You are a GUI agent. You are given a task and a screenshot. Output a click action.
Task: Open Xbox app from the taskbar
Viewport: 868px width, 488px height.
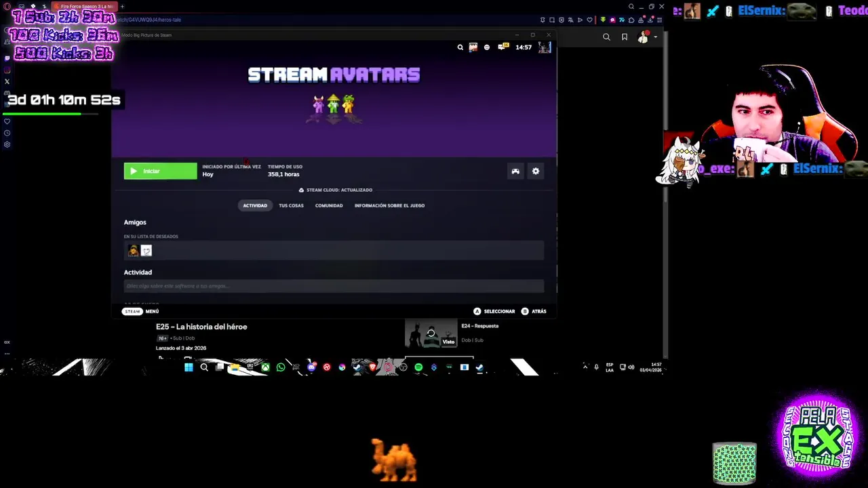pyautogui.click(x=265, y=367)
